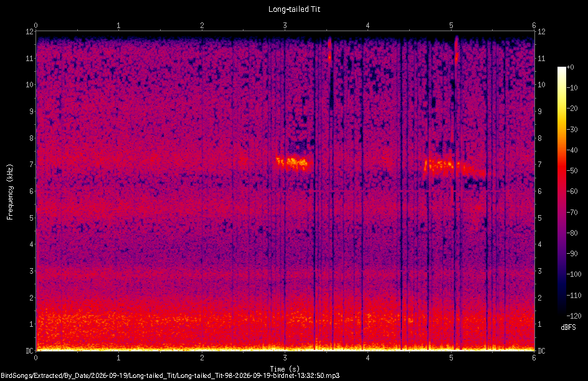This screenshot has width=588, height=381.
Task: Click the bright 7 kHz call near 3 seconds
Action: tap(292, 163)
